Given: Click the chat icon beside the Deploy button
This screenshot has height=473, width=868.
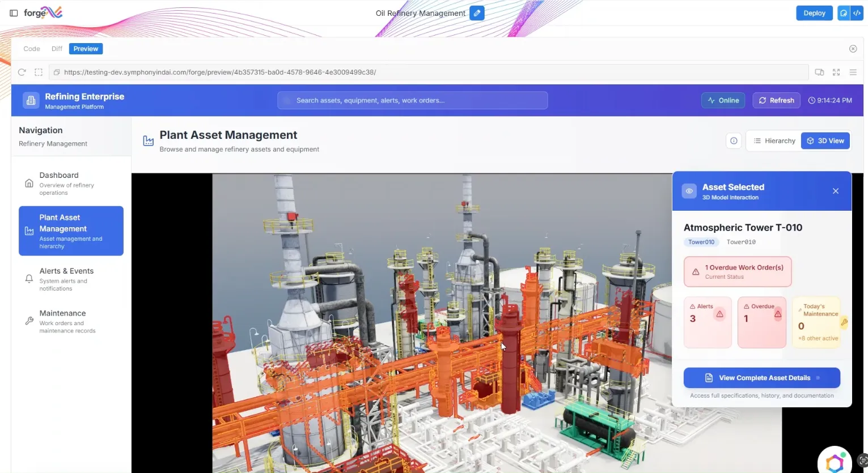Looking at the screenshot, I should click(x=844, y=13).
